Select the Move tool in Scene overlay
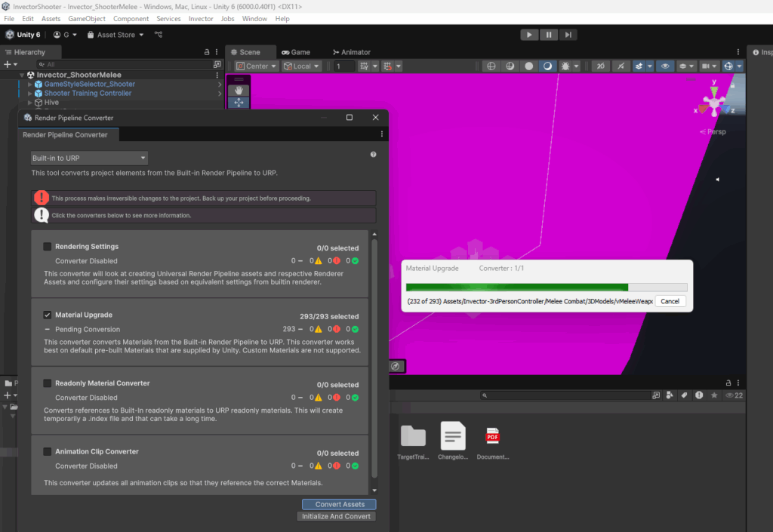Screen dimensions: 773x532 pos(239,103)
